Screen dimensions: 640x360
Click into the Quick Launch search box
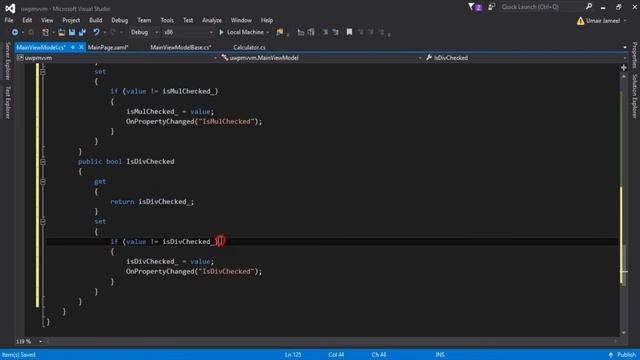tap(541, 7)
